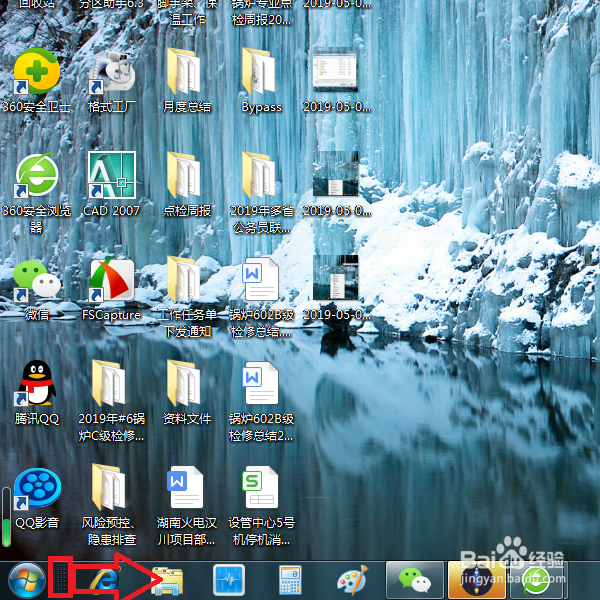Select the 检周报20... label in the top desktop row
The height and width of the screenshot is (600, 600).
pyautogui.click(x=261, y=20)
